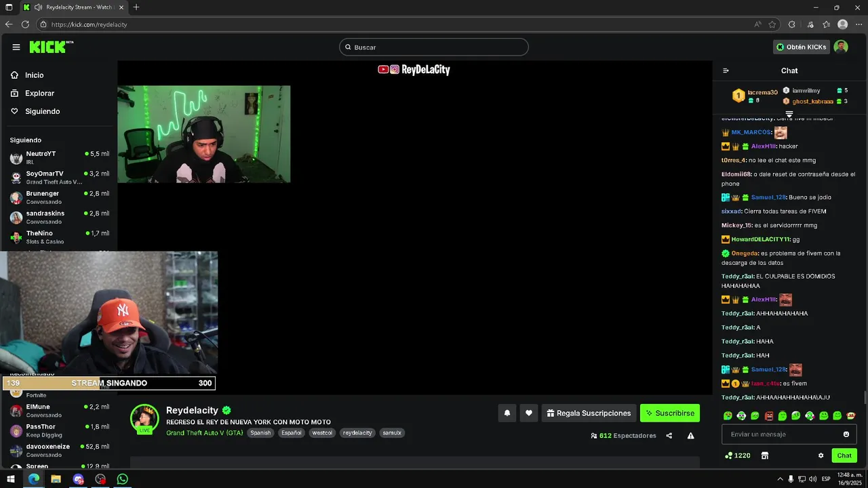Click the Windows Start button

[x=10, y=479]
